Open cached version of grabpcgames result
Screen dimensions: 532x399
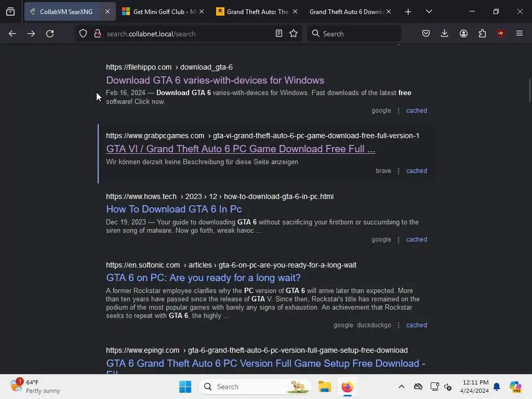pyautogui.click(x=416, y=171)
